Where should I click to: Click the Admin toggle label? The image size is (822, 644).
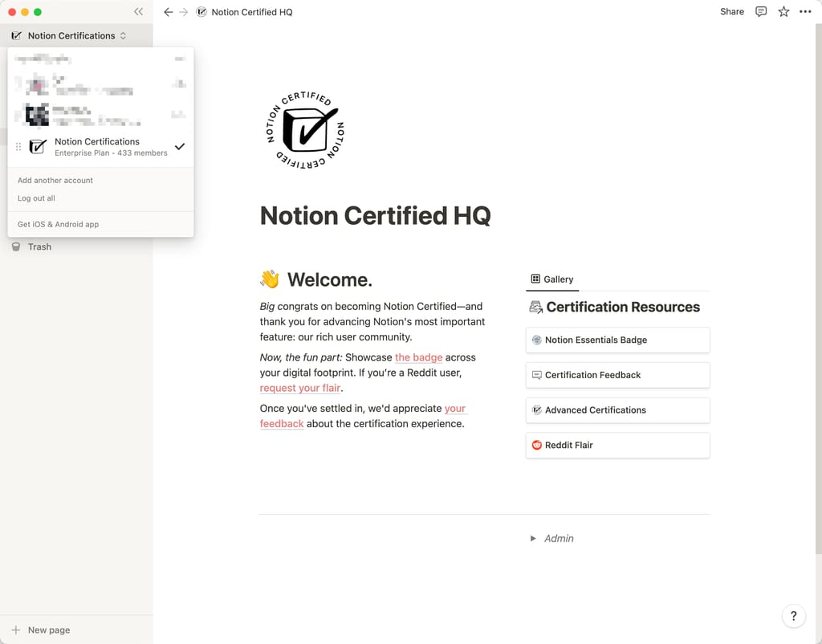click(x=559, y=539)
